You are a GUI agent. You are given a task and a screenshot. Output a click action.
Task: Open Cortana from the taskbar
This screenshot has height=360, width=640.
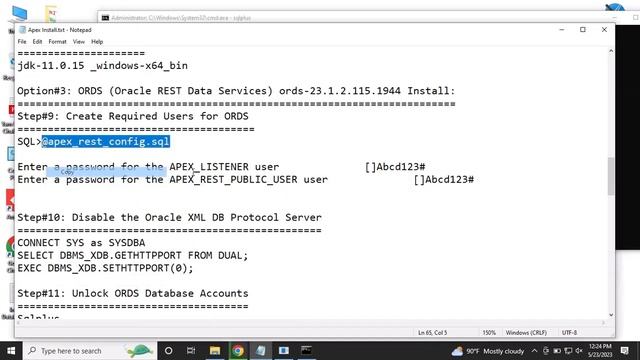[x=168, y=351]
